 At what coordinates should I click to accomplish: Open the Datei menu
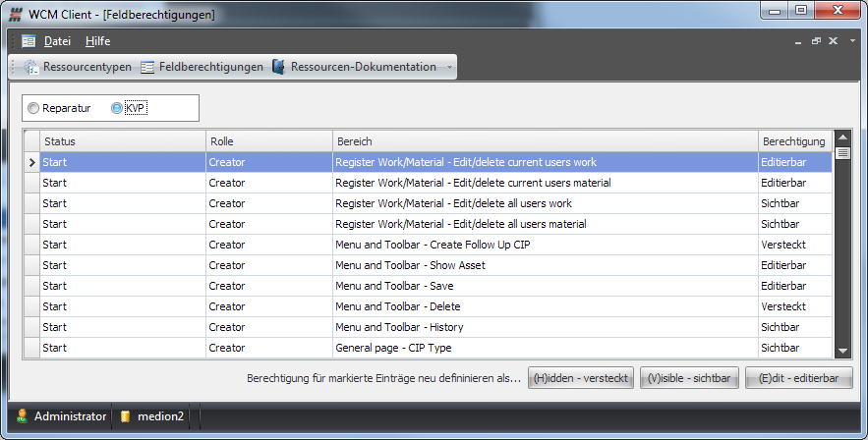[x=57, y=41]
